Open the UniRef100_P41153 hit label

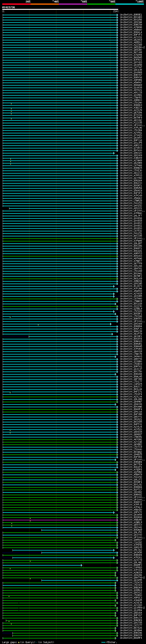click(131, 203)
